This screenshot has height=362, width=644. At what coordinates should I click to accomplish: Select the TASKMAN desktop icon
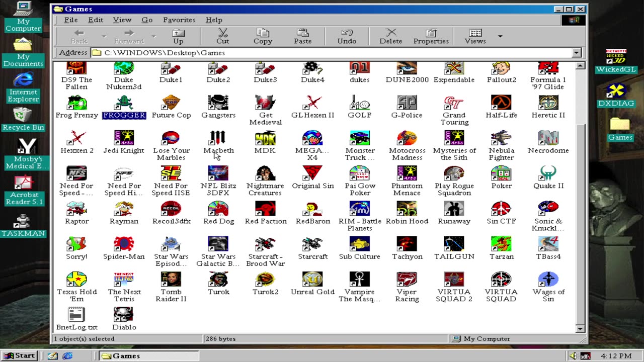(23, 225)
